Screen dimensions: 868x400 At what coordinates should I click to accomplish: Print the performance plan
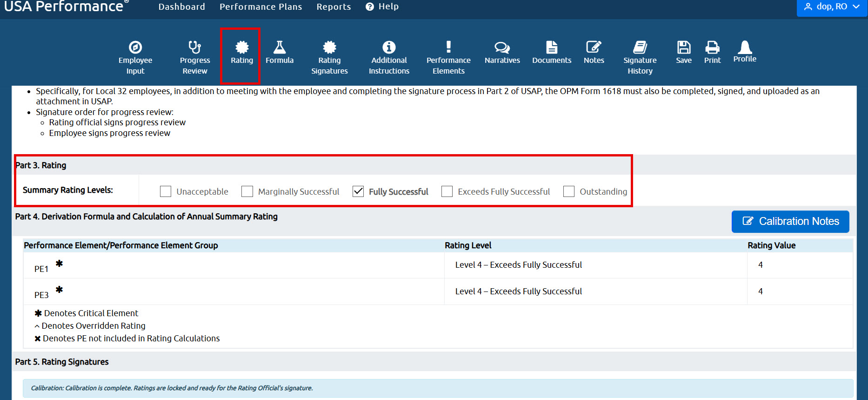click(712, 47)
